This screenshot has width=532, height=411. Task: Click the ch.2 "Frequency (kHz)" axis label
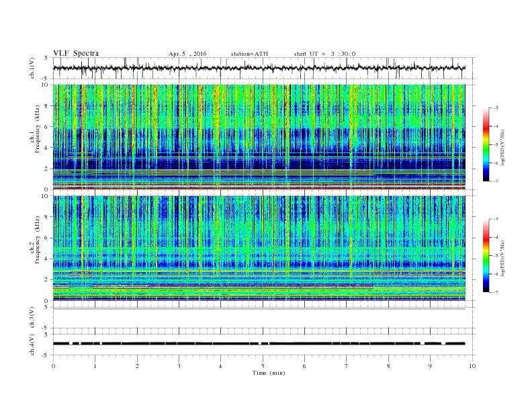[38, 240]
